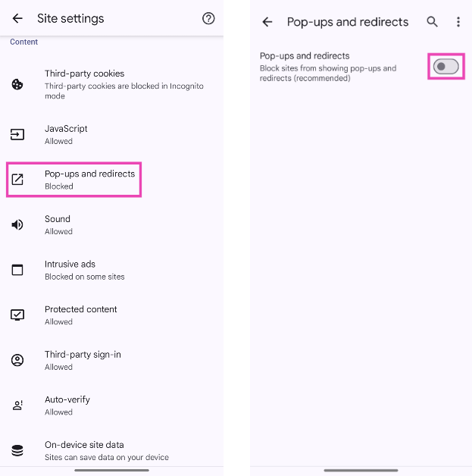
Task: Tap the Third-party sign-in person icon
Action: point(17,360)
